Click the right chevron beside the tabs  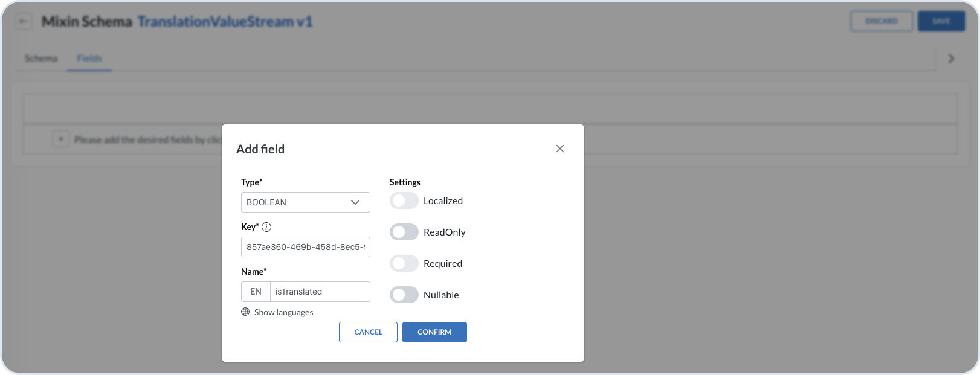coord(951,59)
